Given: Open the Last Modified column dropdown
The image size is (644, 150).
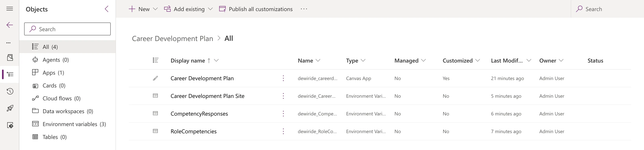Looking at the screenshot, I should pos(529,60).
